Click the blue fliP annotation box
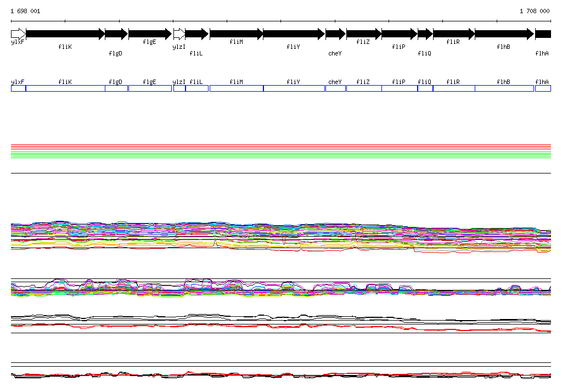 point(400,88)
